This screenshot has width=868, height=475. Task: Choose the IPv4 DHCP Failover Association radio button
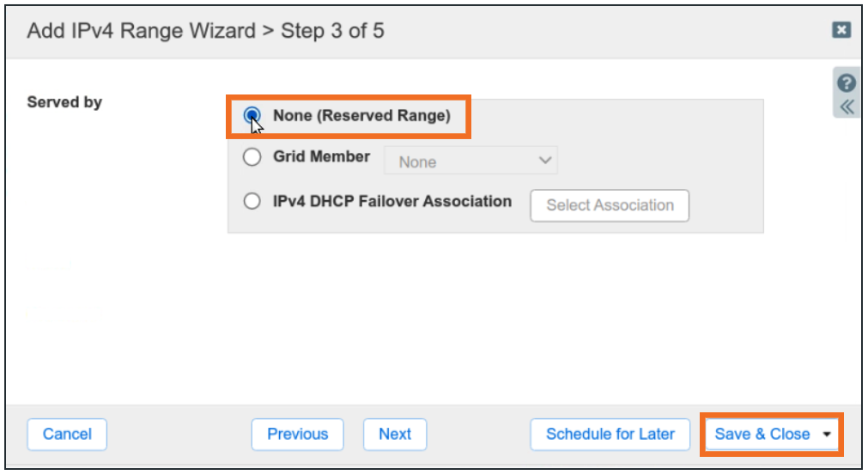pyautogui.click(x=252, y=202)
